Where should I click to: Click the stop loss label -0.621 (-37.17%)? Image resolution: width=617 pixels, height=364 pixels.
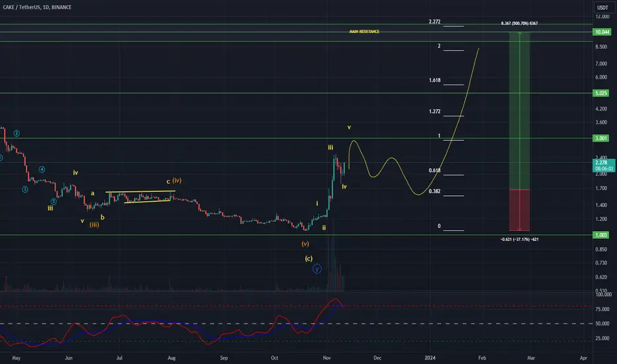pyautogui.click(x=520, y=240)
